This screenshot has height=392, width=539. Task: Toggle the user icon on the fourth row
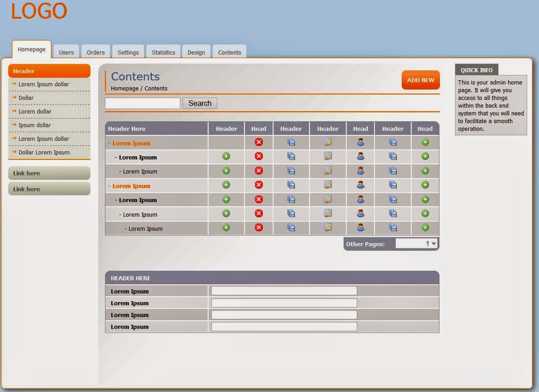360,185
